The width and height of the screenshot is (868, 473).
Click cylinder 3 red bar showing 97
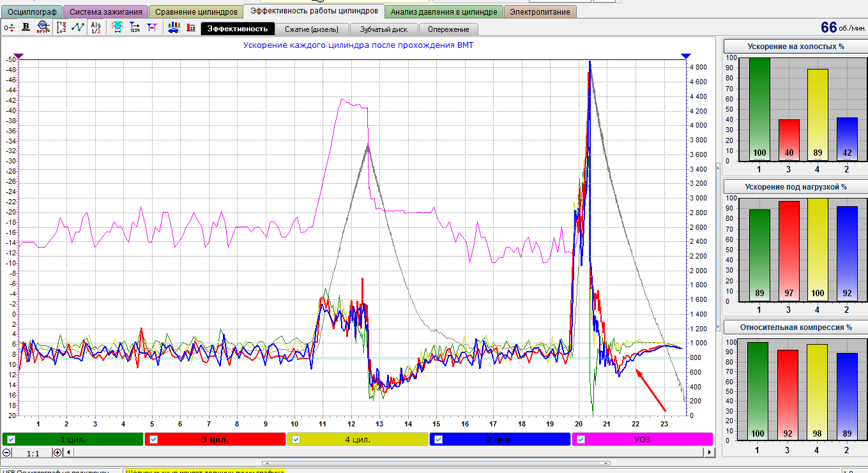tap(789, 251)
